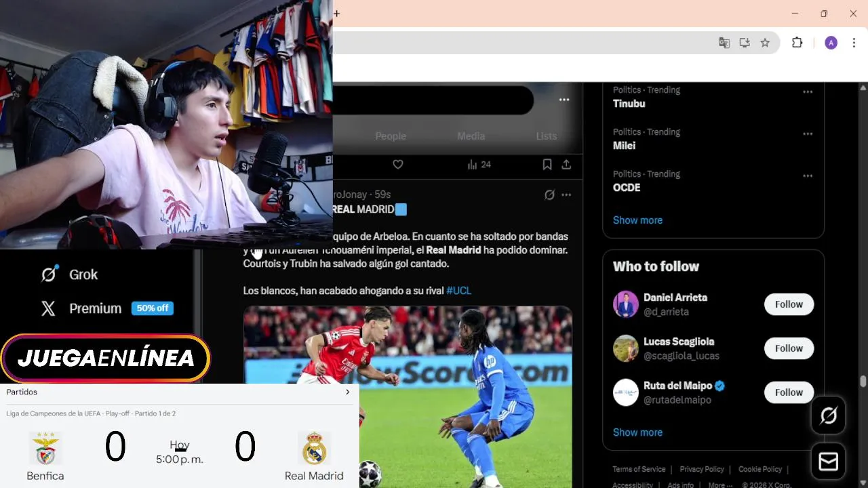The height and width of the screenshot is (488, 868).
Task: Show more trending topics
Action: [637, 220]
